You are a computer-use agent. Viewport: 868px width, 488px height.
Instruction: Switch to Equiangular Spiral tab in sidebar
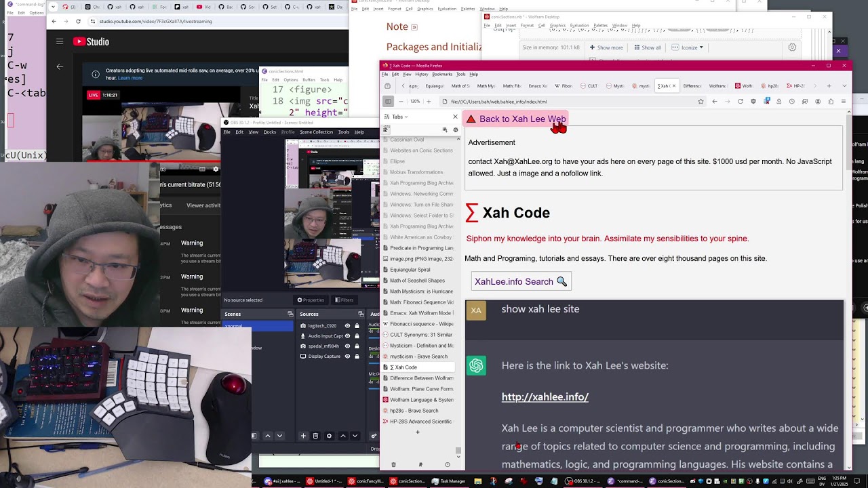418,270
